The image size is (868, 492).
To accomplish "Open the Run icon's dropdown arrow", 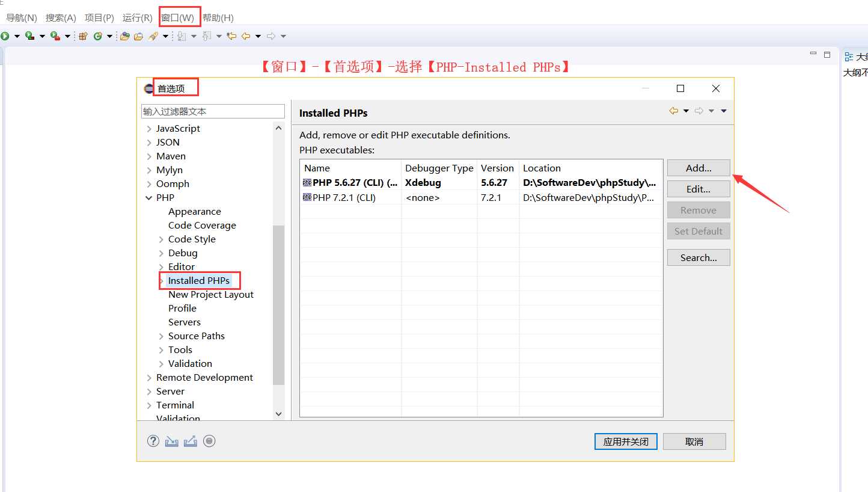I will click(x=17, y=36).
